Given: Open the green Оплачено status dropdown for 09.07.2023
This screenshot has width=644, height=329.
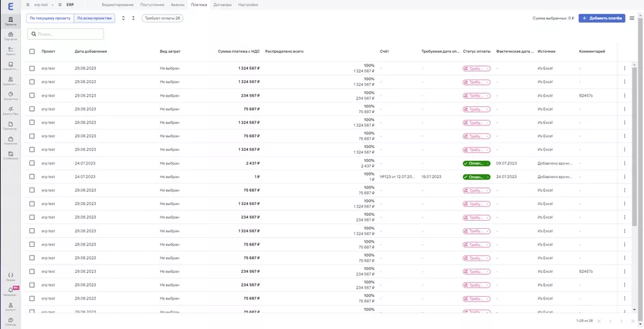Looking at the screenshot, I should click(x=476, y=163).
